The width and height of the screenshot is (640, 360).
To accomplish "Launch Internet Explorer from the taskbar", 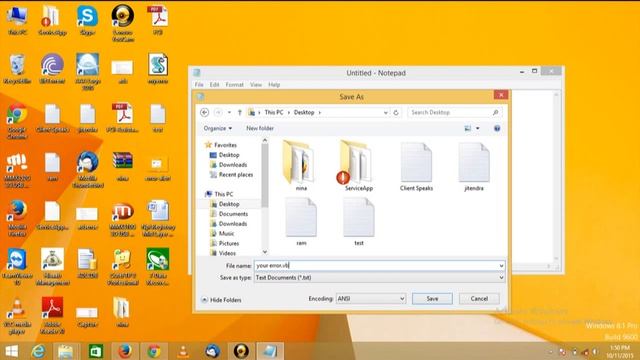I will click(38, 351).
